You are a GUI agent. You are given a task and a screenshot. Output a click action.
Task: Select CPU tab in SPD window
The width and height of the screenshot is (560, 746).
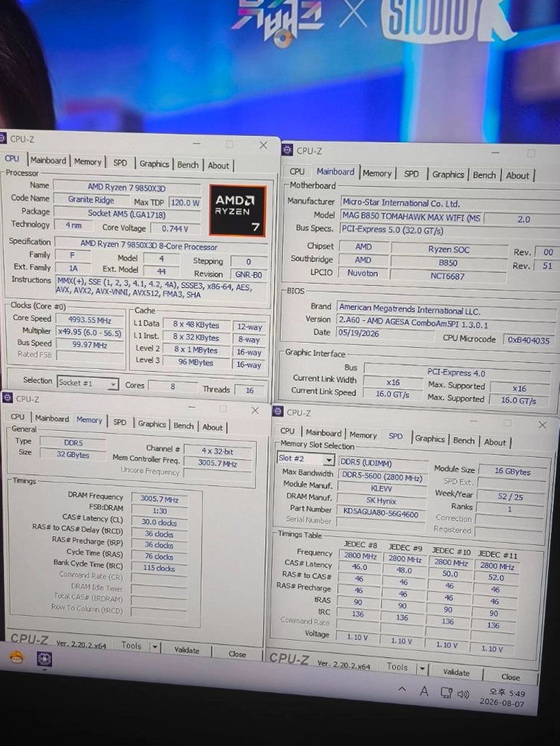tap(287, 431)
